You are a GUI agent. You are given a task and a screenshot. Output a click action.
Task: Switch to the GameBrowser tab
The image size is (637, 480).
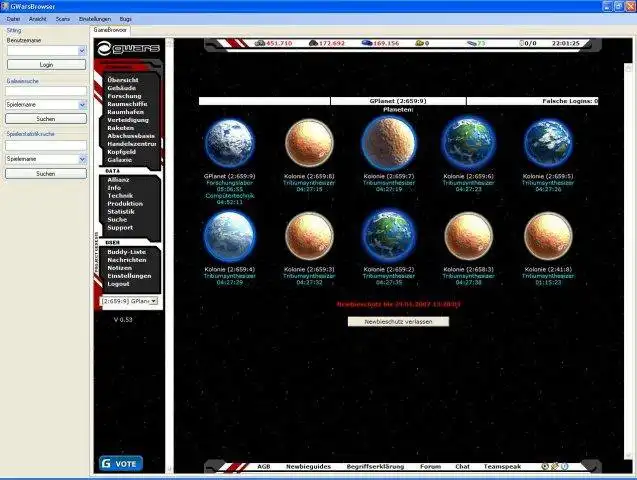click(110, 30)
